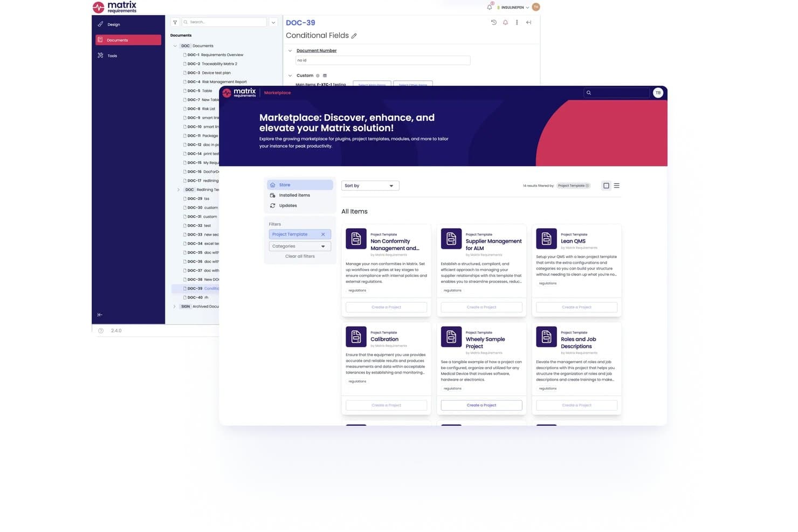Click Create a Project for Wheely Sample Project

[x=481, y=405]
